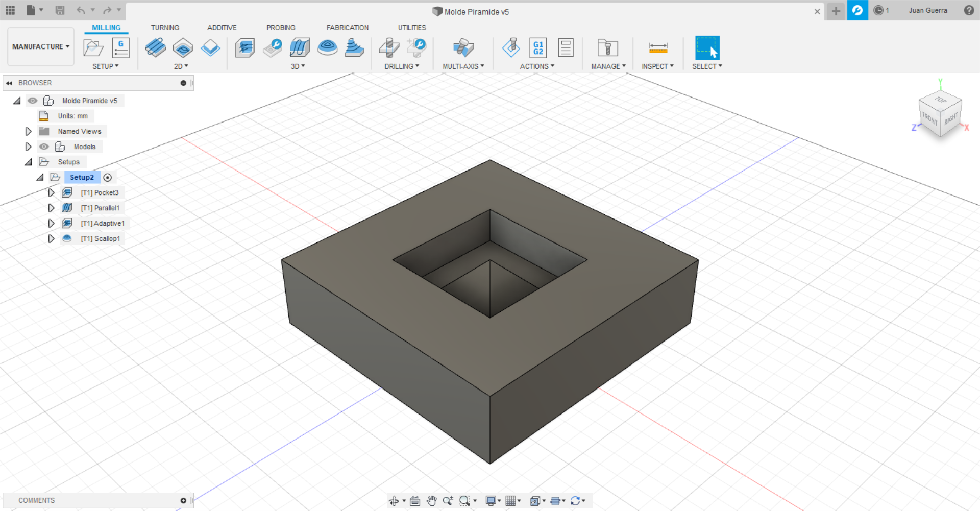Create a new Setup in the ribbon
Image resolution: width=980 pixels, height=511 pixels.
coord(93,48)
